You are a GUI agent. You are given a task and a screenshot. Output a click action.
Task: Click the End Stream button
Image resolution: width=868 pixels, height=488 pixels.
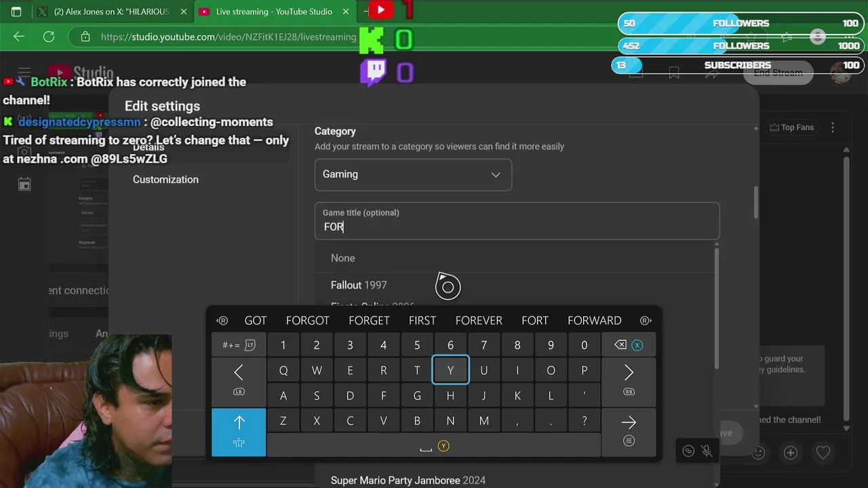pyautogui.click(x=778, y=73)
